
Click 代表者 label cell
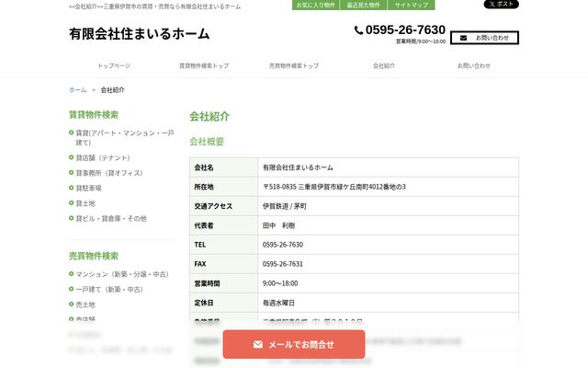pos(224,225)
